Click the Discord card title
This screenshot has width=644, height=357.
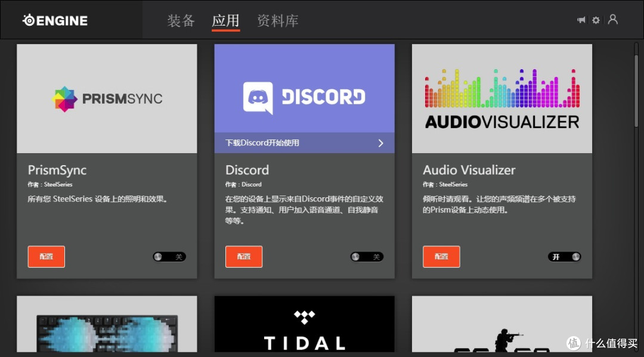pos(247,170)
